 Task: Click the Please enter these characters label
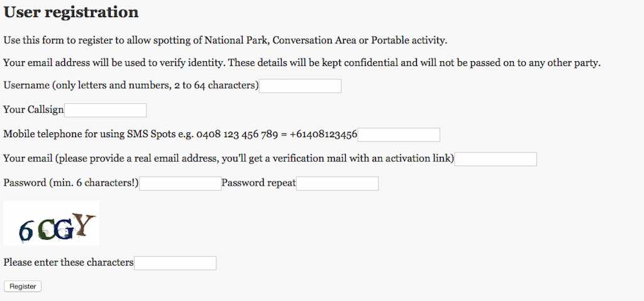[69, 263]
